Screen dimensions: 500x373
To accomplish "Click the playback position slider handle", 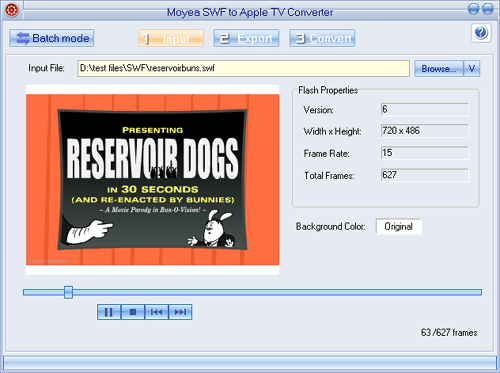I will 68,292.
